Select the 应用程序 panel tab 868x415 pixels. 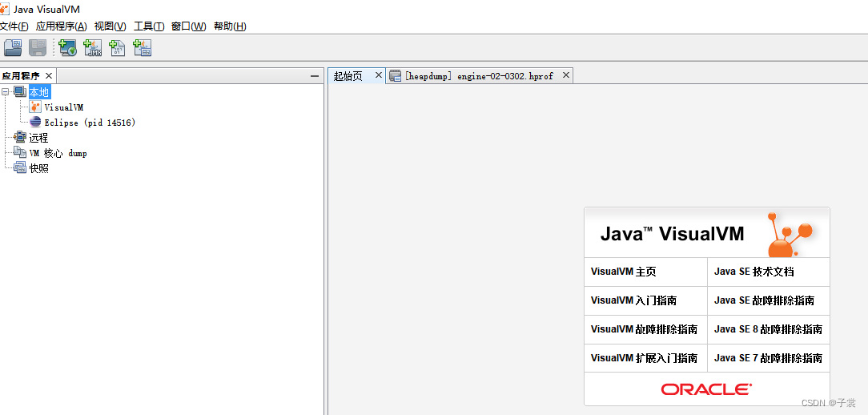(21, 76)
